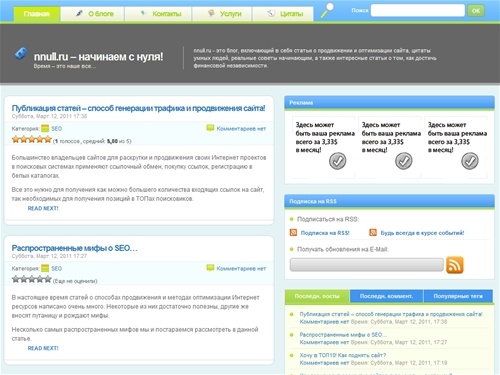The width and height of the screenshot is (500, 375).
Task: Click the first ad banner in Реклама
Action: point(323,147)
